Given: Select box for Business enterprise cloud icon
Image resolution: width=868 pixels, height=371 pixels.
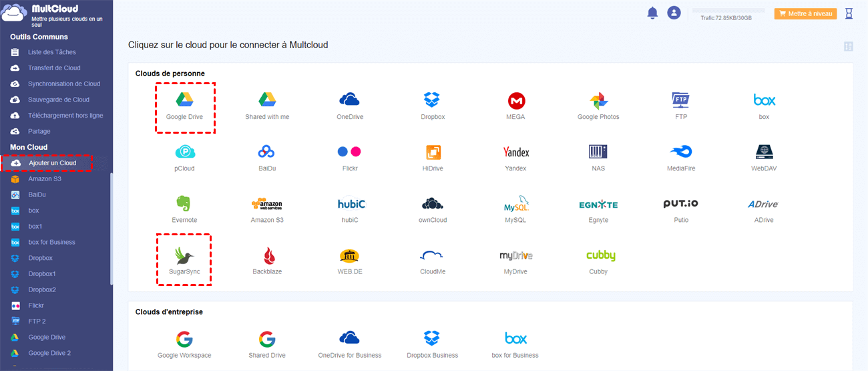Looking at the screenshot, I should tap(515, 339).
